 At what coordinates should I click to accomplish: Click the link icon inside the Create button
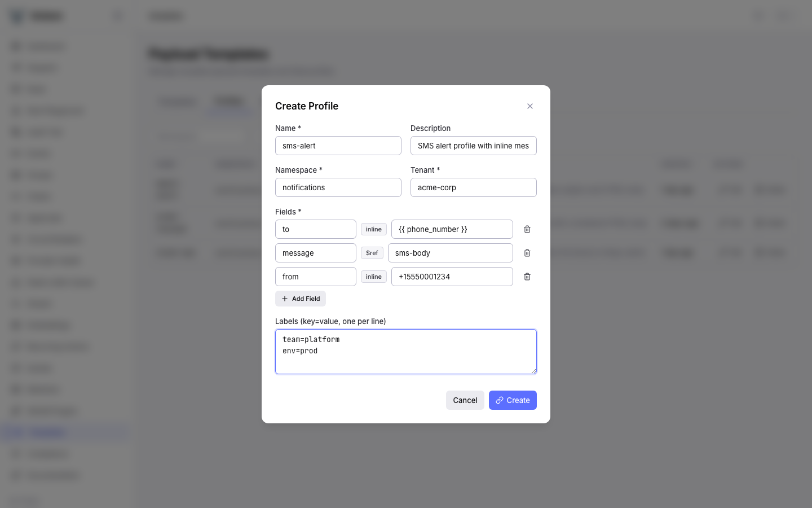(x=499, y=400)
